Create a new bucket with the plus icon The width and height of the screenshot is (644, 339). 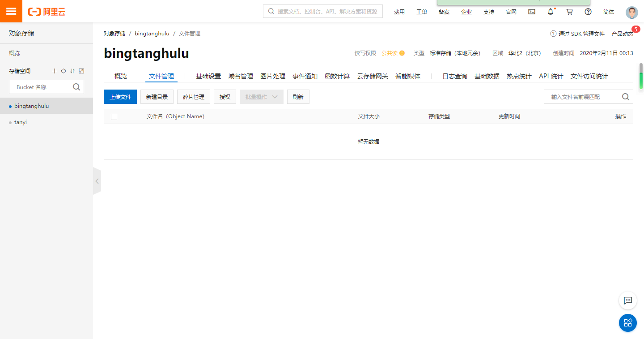click(54, 71)
